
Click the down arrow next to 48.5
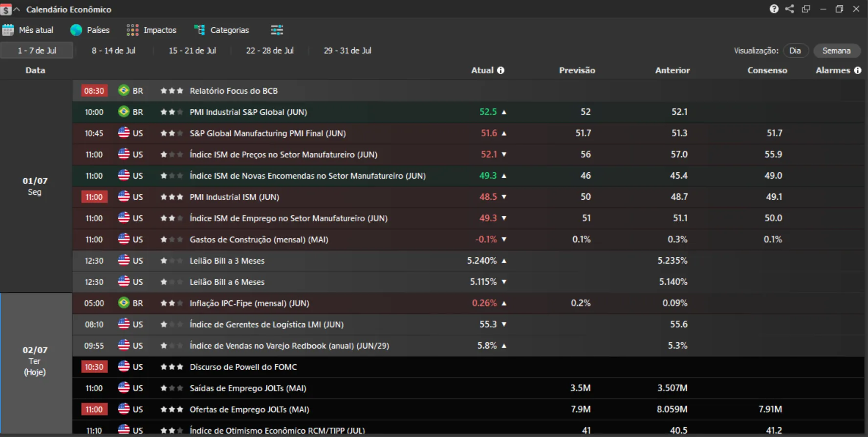[x=504, y=197]
